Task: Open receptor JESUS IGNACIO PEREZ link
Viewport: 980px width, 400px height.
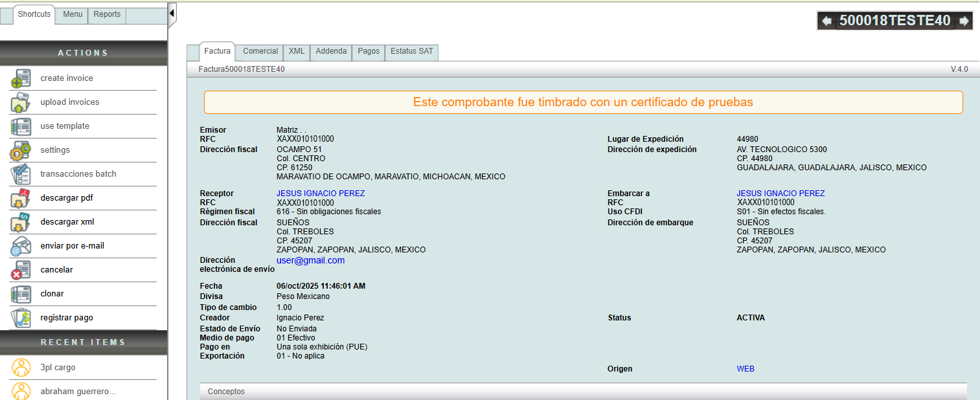Action: pyautogui.click(x=321, y=194)
